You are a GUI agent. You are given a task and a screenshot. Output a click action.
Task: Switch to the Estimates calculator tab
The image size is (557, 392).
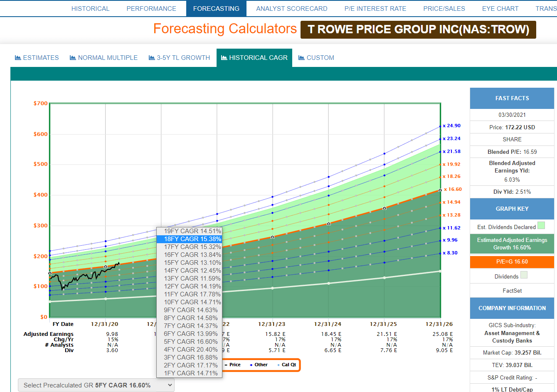[37, 58]
